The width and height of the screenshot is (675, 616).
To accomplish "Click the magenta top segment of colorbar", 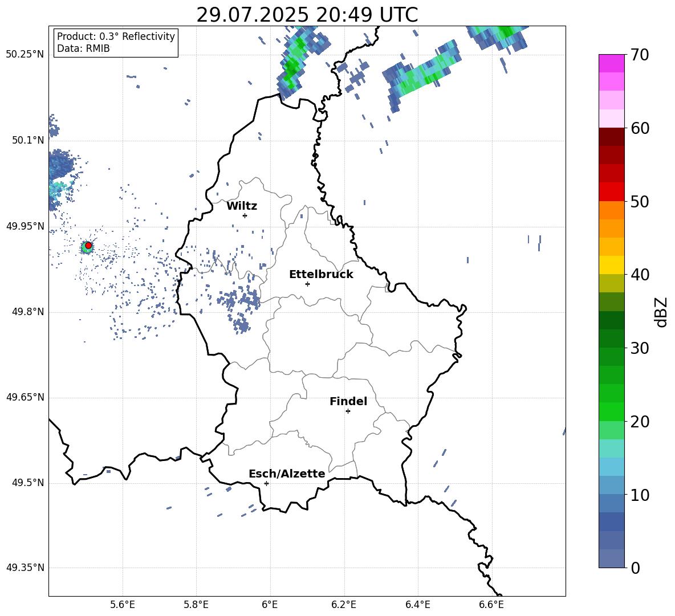I will pyautogui.click(x=611, y=64).
